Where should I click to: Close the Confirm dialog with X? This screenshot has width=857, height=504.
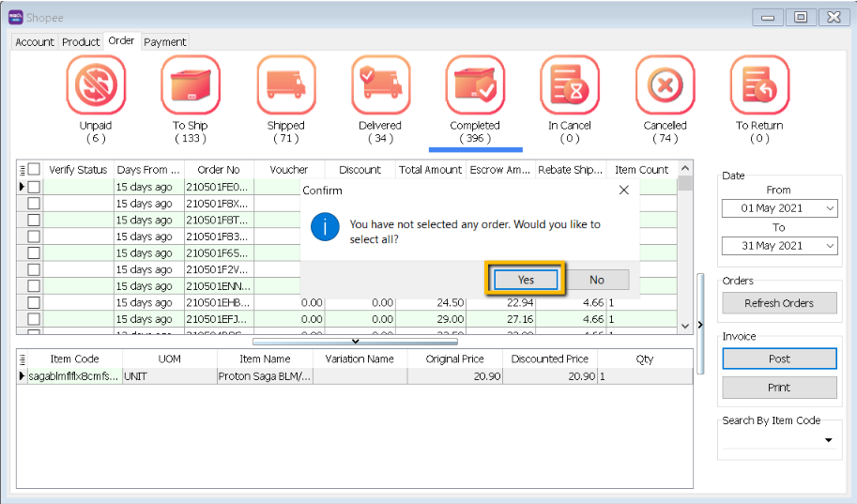pyautogui.click(x=624, y=191)
